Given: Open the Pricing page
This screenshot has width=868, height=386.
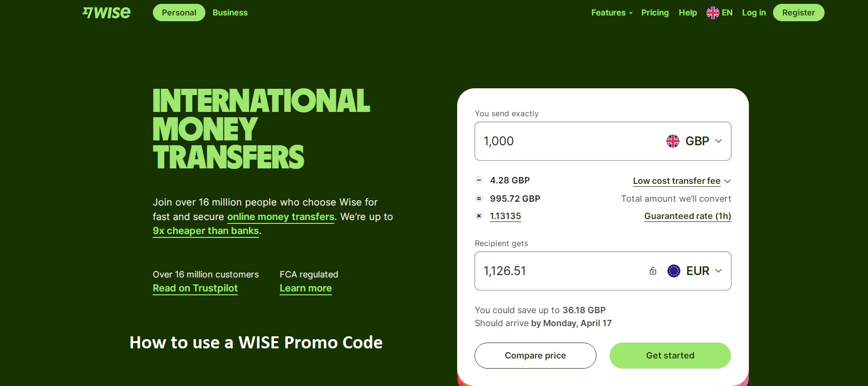Looking at the screenshot, I should pyautogui.click(x=655, y=13).
